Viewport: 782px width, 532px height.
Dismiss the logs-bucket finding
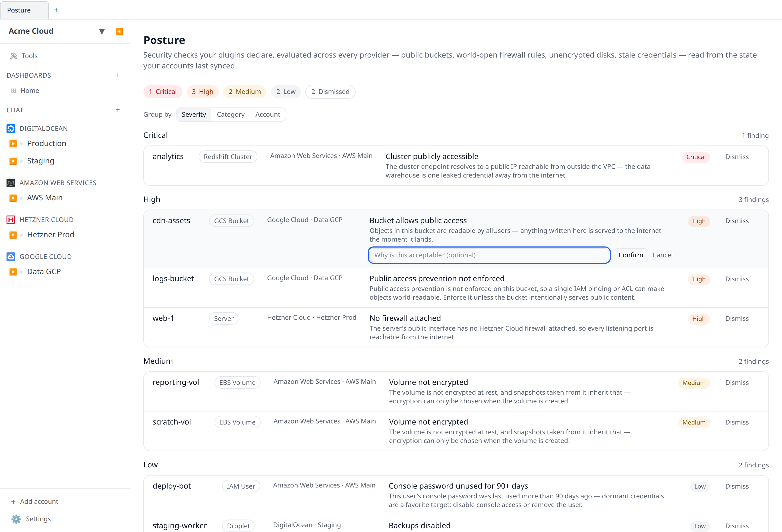pos(737,279)
